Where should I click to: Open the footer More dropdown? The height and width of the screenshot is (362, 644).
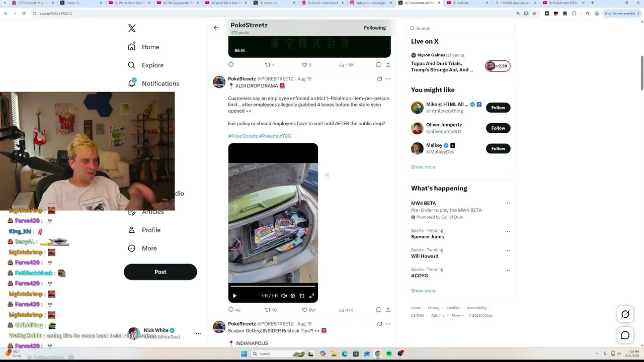pos(457,315)
